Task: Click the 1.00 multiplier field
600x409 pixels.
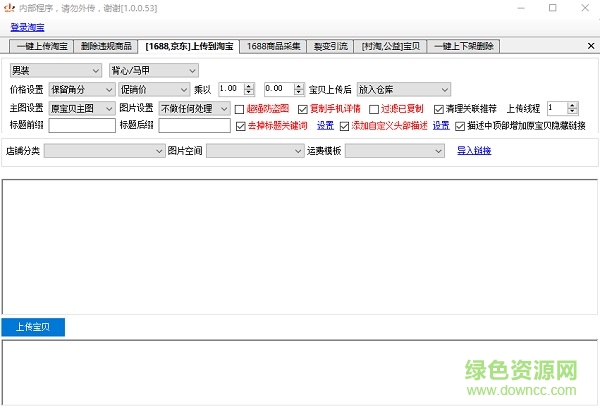Action: [x=231, y=89]
